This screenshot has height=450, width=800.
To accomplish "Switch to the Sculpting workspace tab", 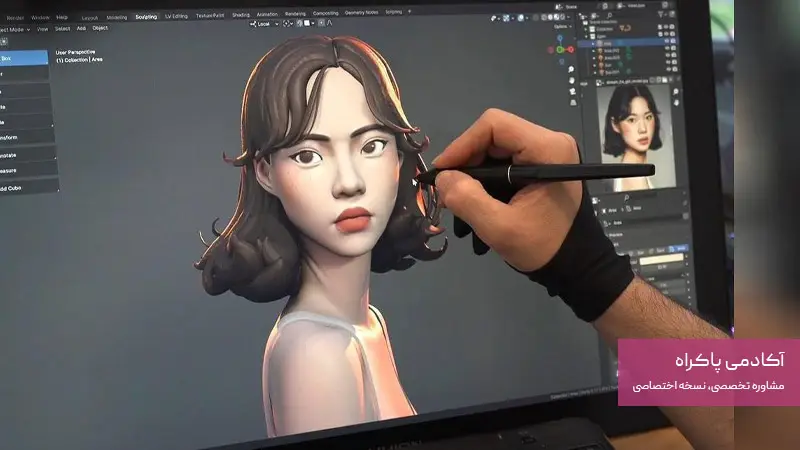I will pos(146,16).
